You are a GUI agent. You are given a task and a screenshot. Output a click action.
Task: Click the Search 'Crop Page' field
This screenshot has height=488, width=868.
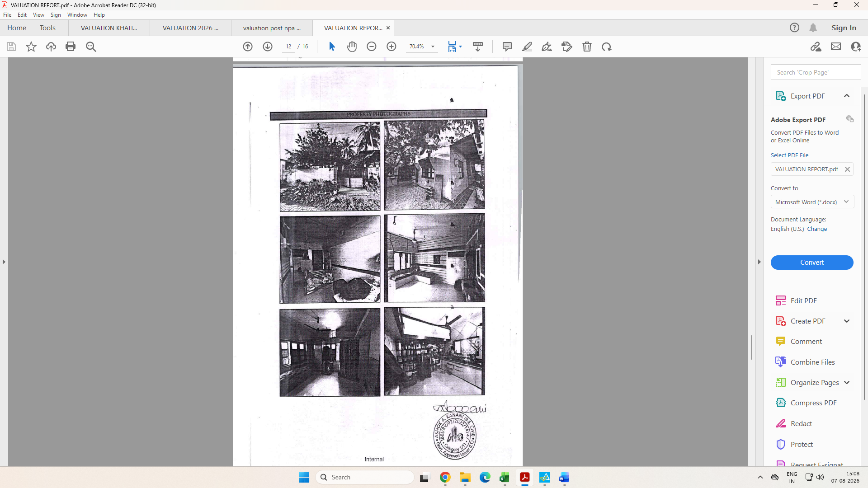816,72
